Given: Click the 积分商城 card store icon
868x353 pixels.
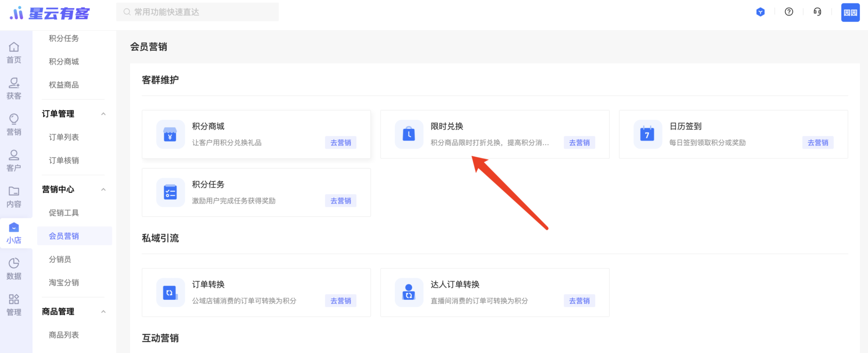Looking at the screenshot, I should coord(170,134).
